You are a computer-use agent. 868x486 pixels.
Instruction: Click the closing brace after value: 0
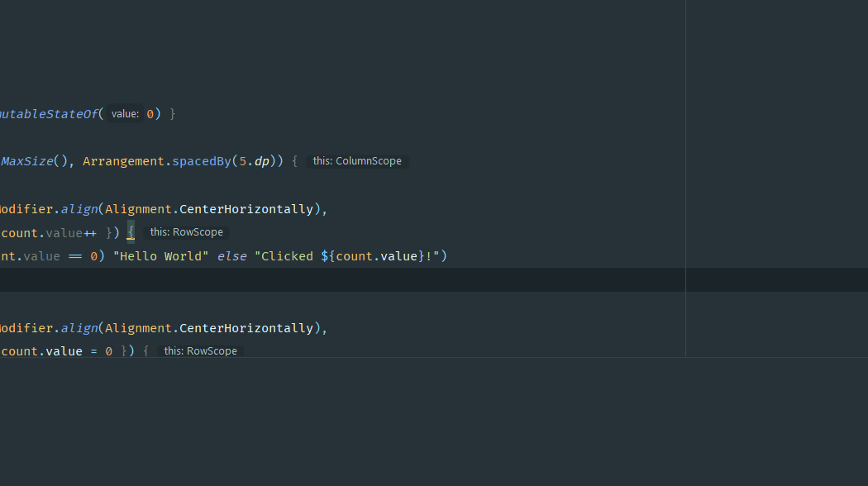click(173, 113)
